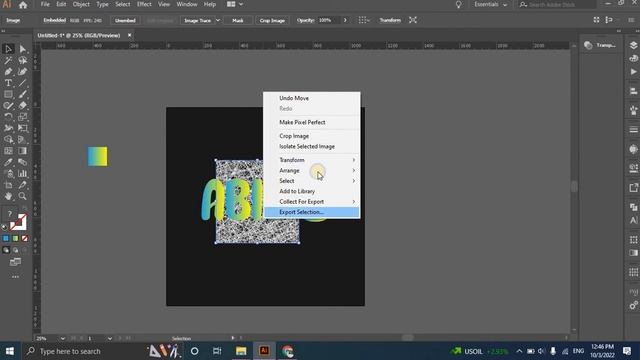The width and height of the screenshot is (640, 360).
Task: Select the Line Segment tool
Action: click(x=23, y=83)
